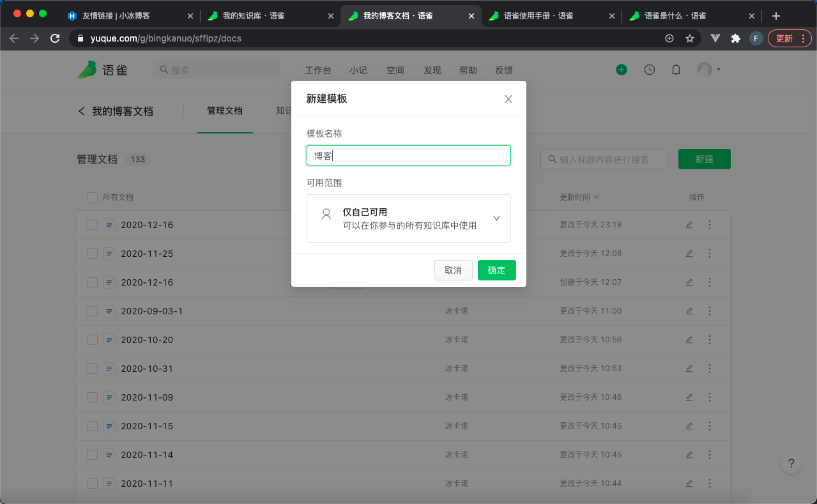Open the 小记 menu item
The image size is (817, 504).
click(358, 70)
